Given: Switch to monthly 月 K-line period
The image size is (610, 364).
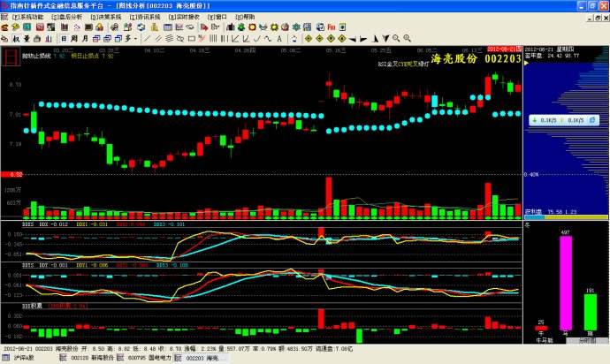Looking at the screenshot, I should pos(85,39).
